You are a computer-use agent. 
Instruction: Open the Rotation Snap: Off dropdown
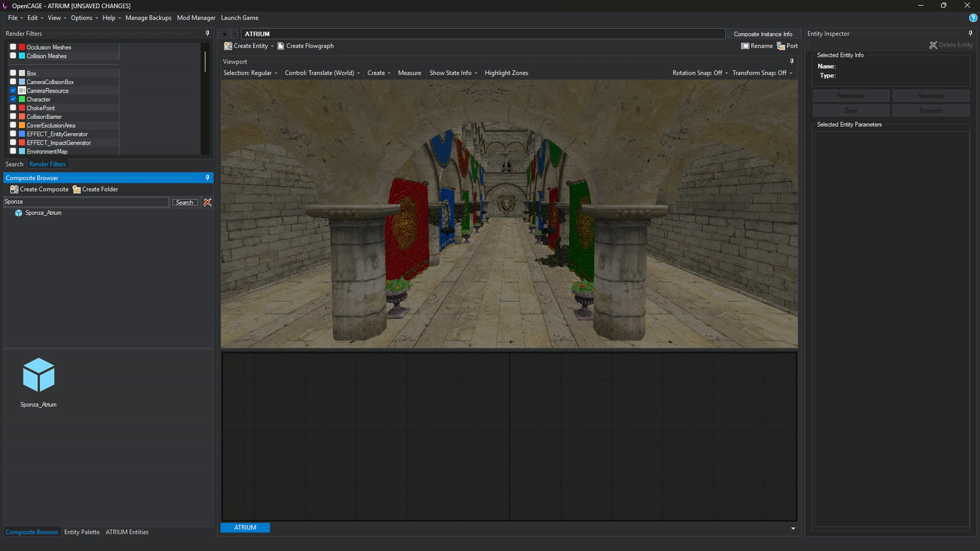(x=700, y=73)
